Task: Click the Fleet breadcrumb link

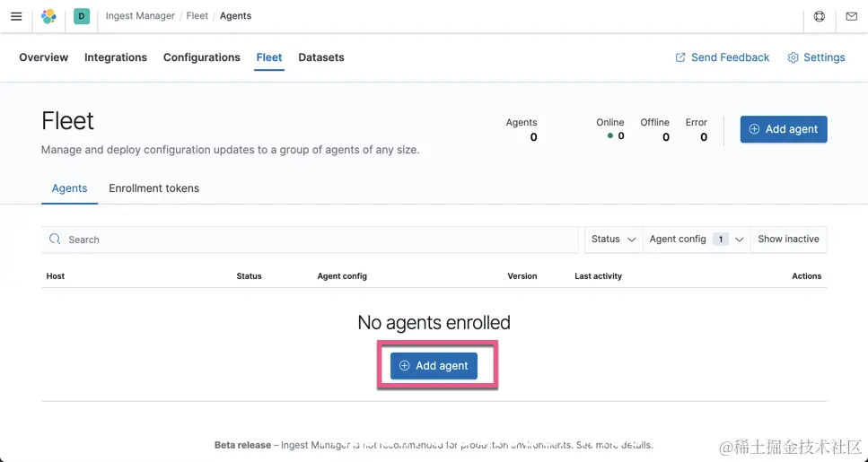Action: 197,16
